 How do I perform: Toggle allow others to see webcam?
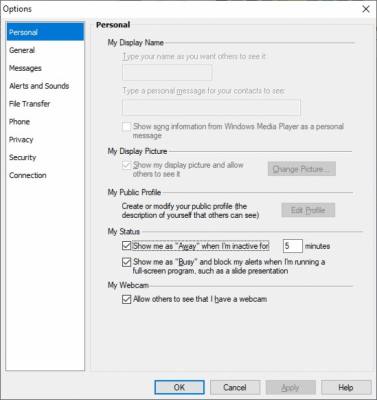click(x=126, y=299)
